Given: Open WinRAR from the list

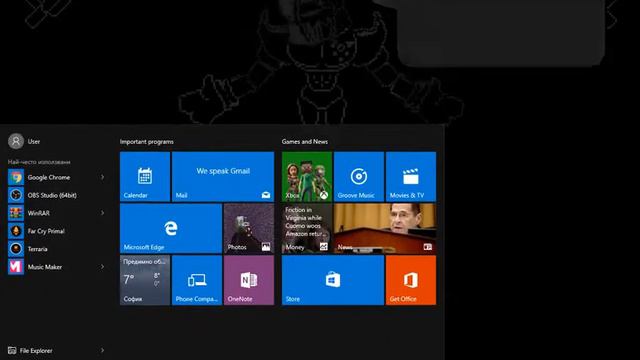Looking at the screenshot, I should pyautogui.click(x=57, y=213).
